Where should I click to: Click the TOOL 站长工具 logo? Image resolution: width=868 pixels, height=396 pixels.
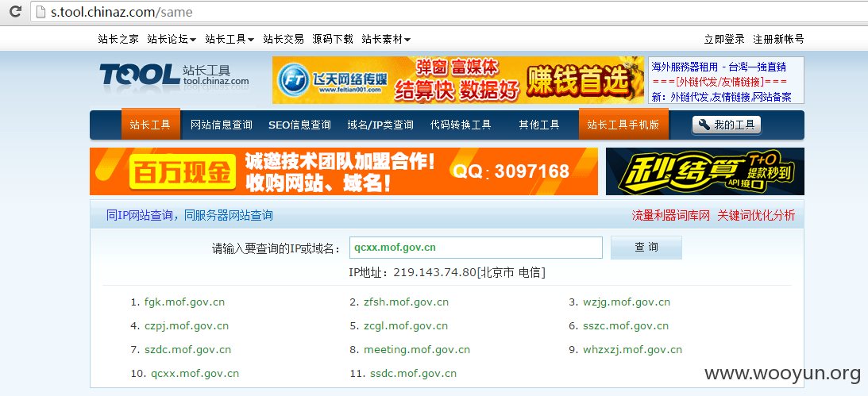175,75
